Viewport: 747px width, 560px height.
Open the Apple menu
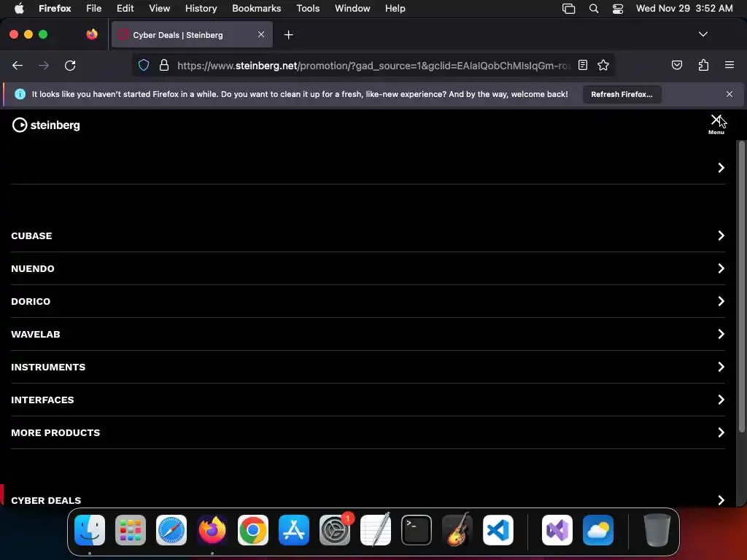[19, 8]
